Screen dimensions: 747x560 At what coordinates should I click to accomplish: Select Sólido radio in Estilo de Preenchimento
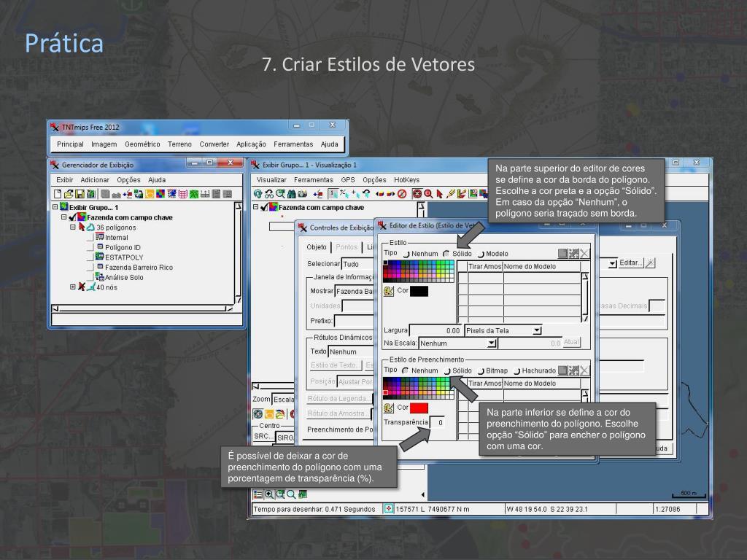point(447,371)
